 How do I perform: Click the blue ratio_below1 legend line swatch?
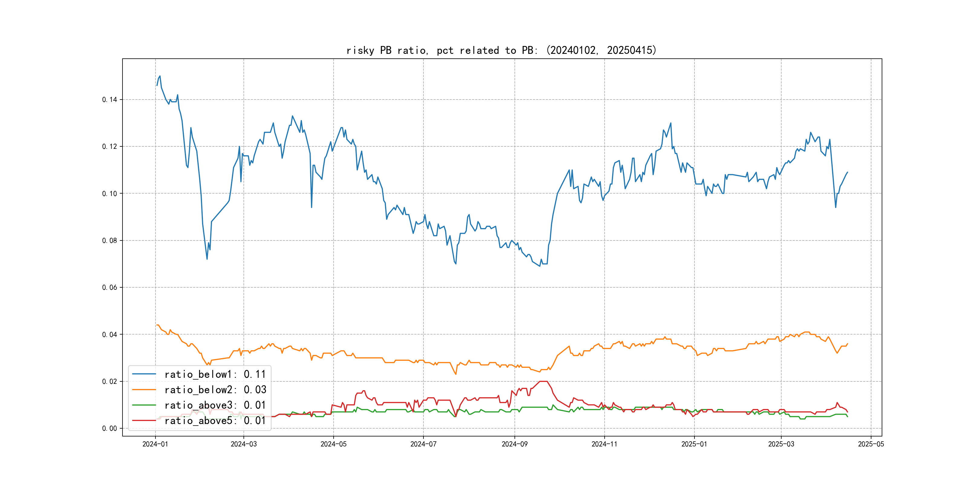144,374
